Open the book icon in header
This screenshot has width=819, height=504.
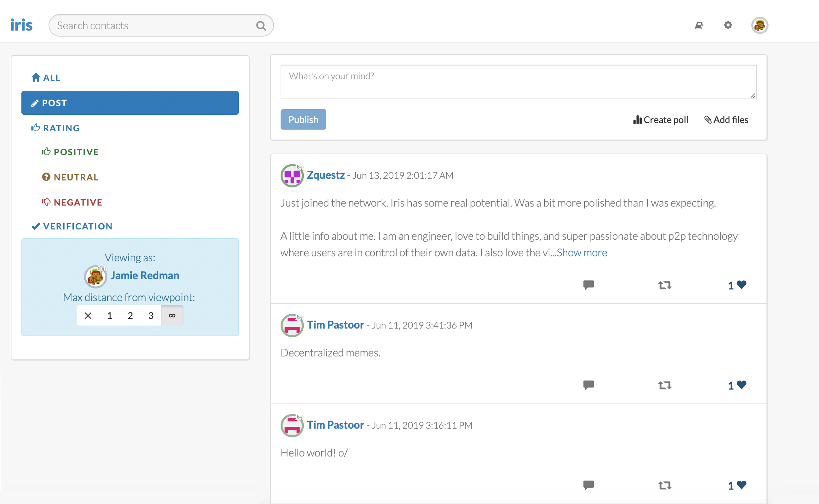699,25
